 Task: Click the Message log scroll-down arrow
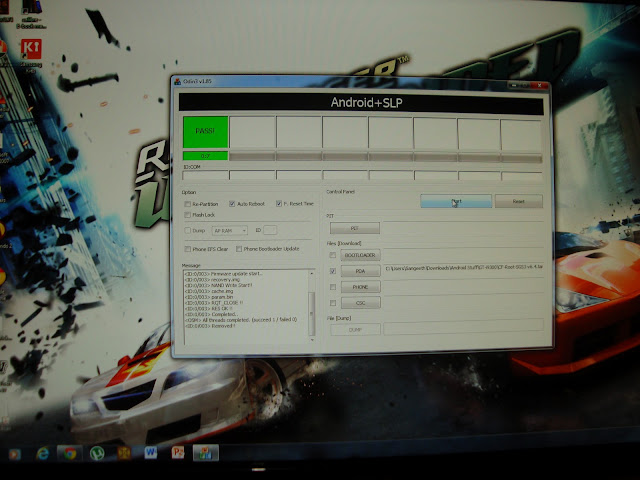(312, 340)
